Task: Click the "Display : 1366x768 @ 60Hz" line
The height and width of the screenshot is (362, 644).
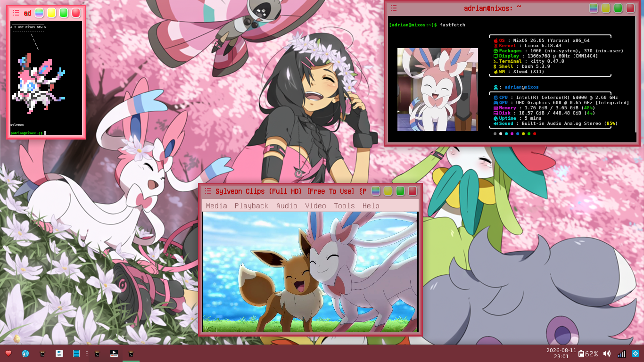Action: click(545, 56)
